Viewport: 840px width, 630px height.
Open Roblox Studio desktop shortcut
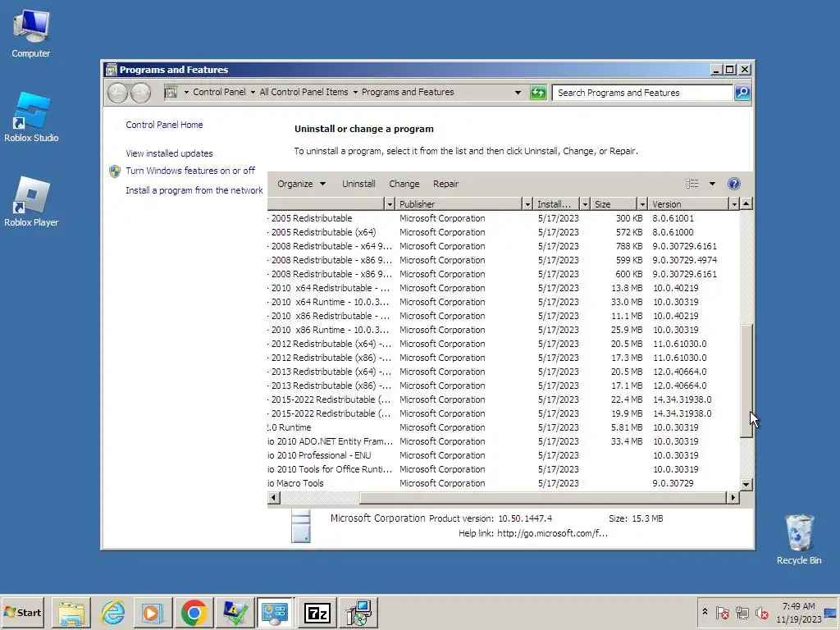click(31, 117)
